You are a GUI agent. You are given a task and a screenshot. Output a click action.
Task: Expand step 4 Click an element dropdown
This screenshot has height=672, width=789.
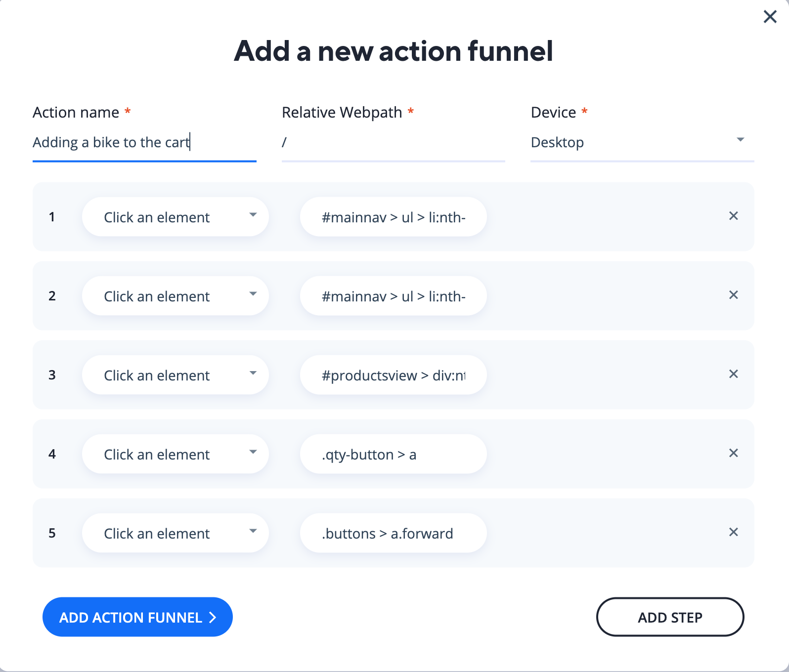175,454
